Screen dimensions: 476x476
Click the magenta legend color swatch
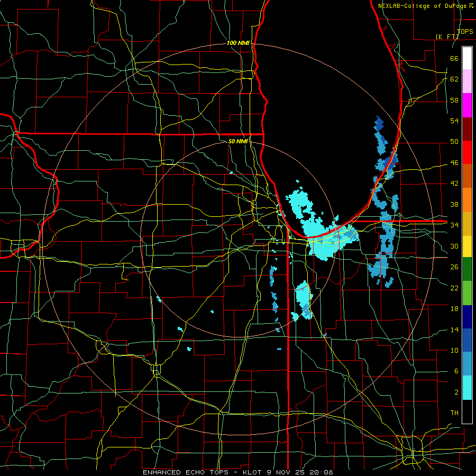(467, 105)
